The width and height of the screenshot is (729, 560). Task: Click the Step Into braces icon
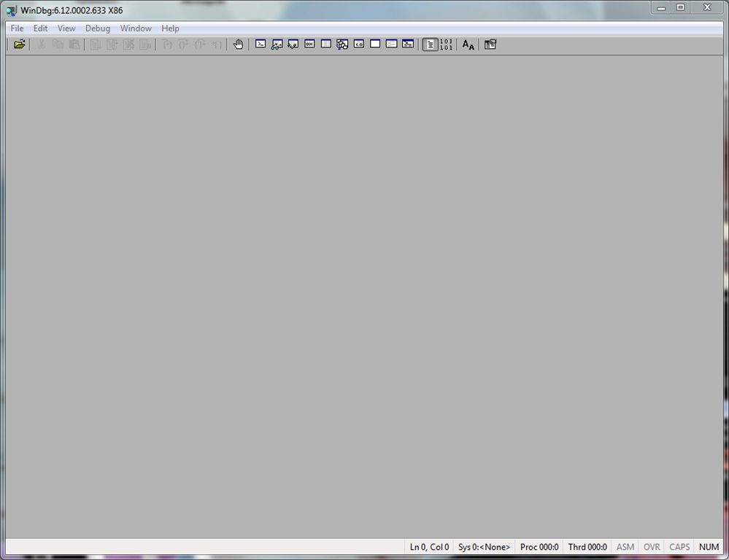click(x=167, y=44)
